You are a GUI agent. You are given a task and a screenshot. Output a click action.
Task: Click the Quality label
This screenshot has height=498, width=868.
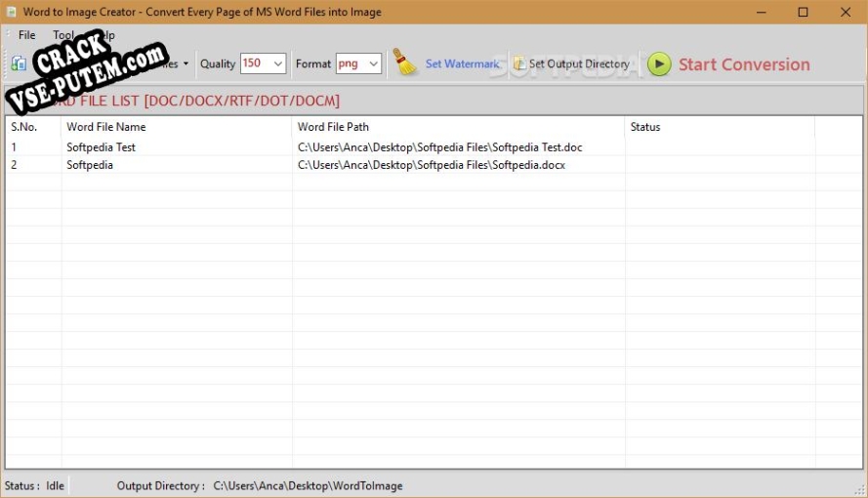218,64
